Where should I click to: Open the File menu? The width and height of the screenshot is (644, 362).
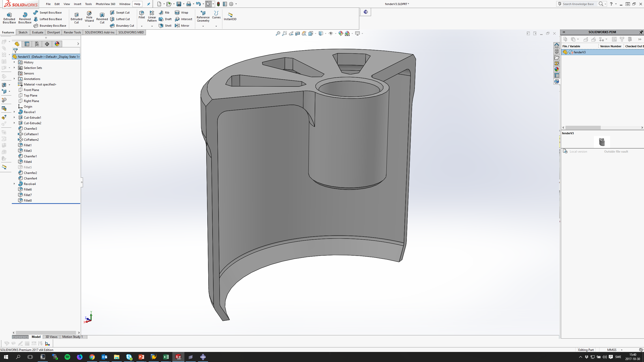(x=48, y=4)
